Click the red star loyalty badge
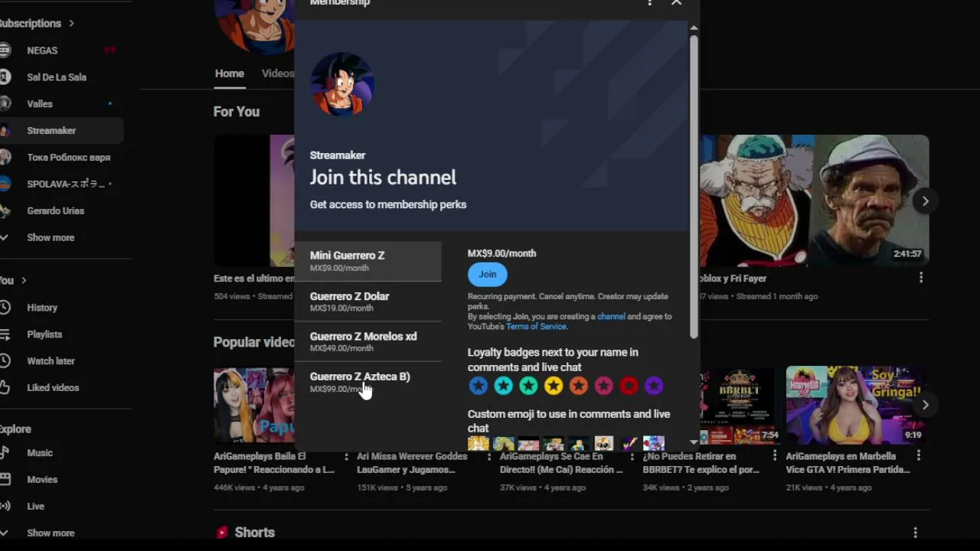Viewport: 980px width, 551px height. tap(629, 386)
